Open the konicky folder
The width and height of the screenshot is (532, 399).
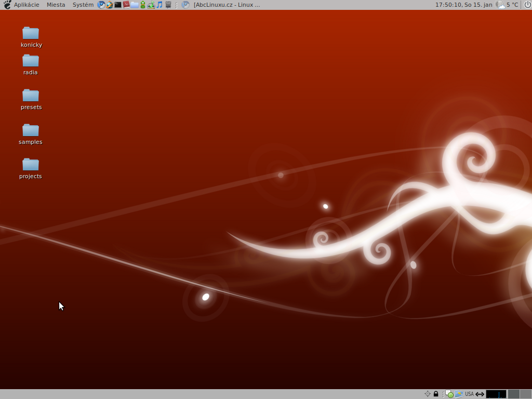pyautogui.click(x=31, y=37)
